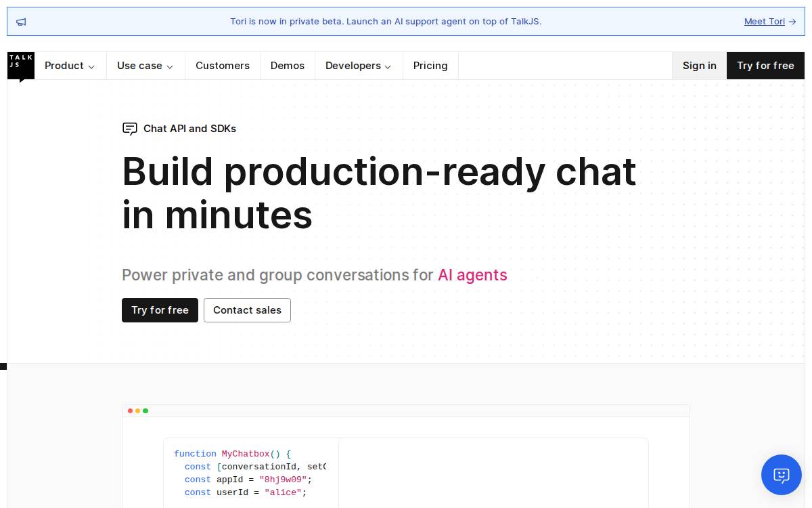Click the const appId code line
Image resolution: width=812 pixels, height=508 pixels.
248,480
